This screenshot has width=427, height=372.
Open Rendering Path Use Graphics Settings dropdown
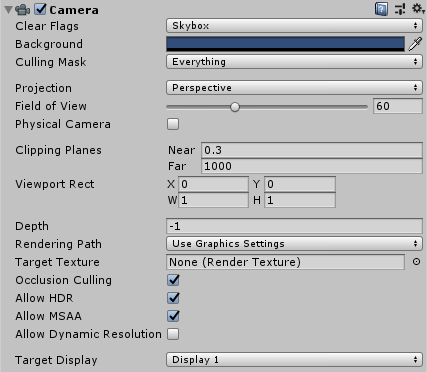pos(294,244)
